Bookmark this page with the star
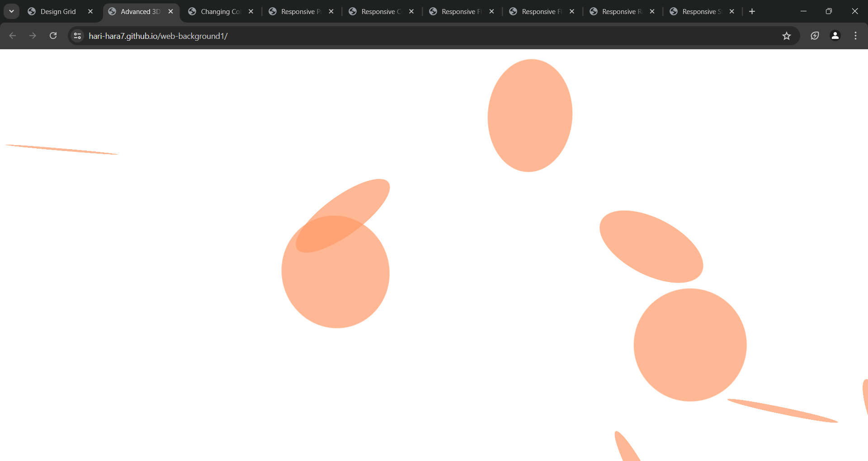Image resolution: width=868 pixels, height=461 pixels. pos(787,36)
